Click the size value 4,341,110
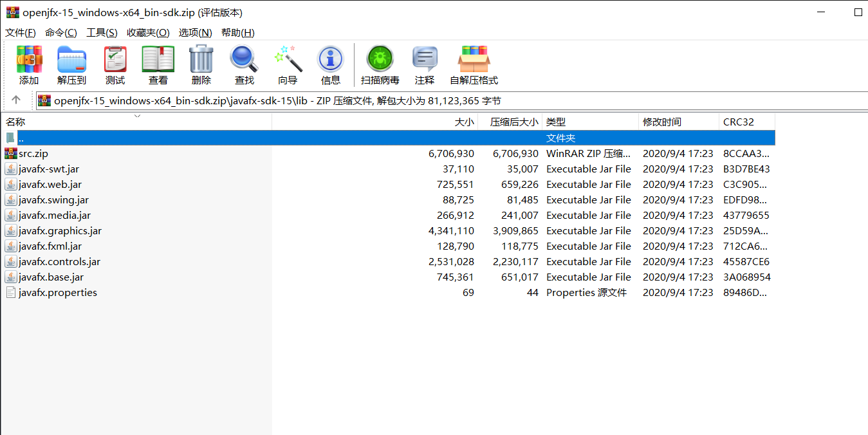The width and height of the screenshot is (868, 435). point(451,230)
